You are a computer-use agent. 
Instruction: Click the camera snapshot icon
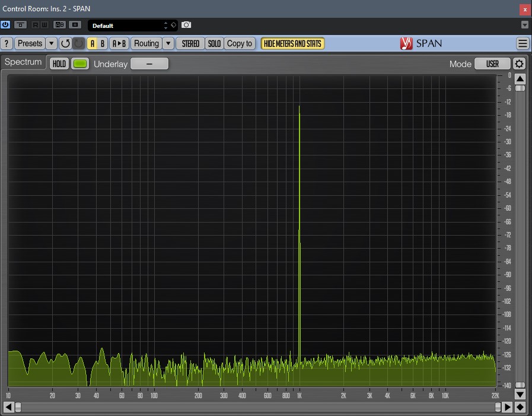pyautogui.click(x=186, y=25)
